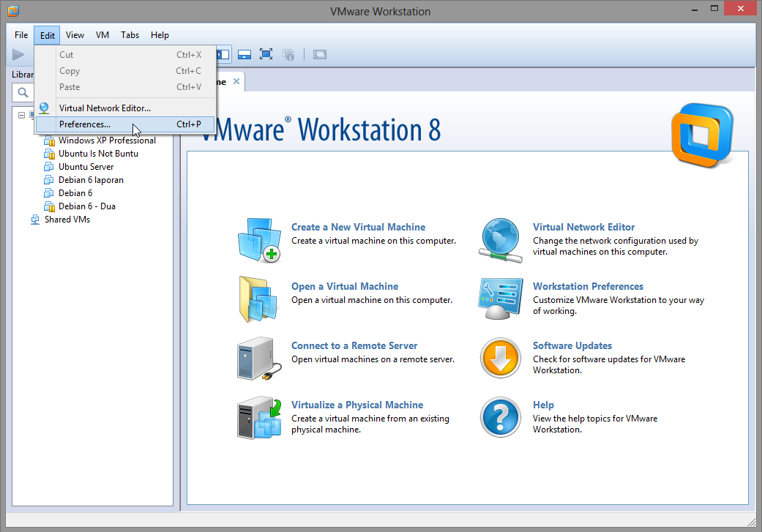Click the Power On play toolbar icon

coord(18,54)
